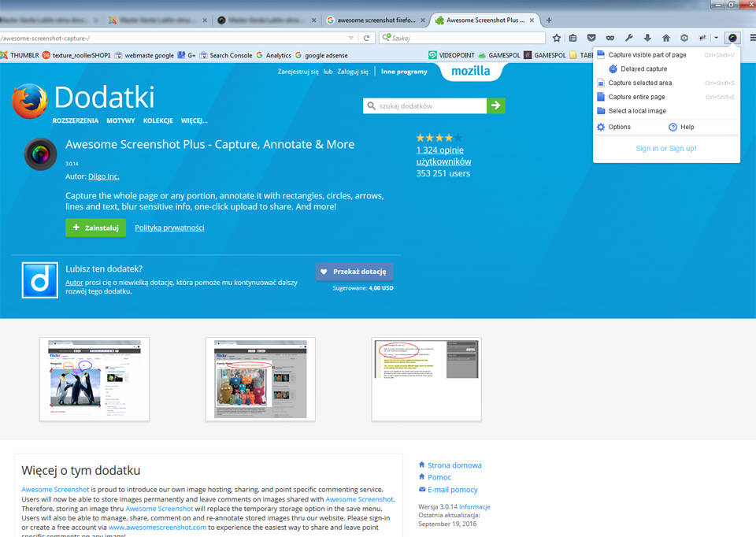The height and width of the screenshot is (537, 756).
Task: Open 'Pomoc' link in sidebar
Action: (x=439, y=477)
